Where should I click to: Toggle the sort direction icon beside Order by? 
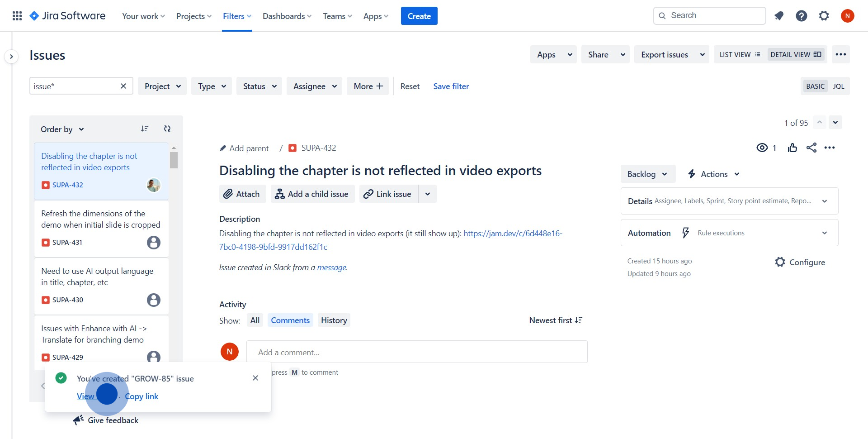point(144,129)
